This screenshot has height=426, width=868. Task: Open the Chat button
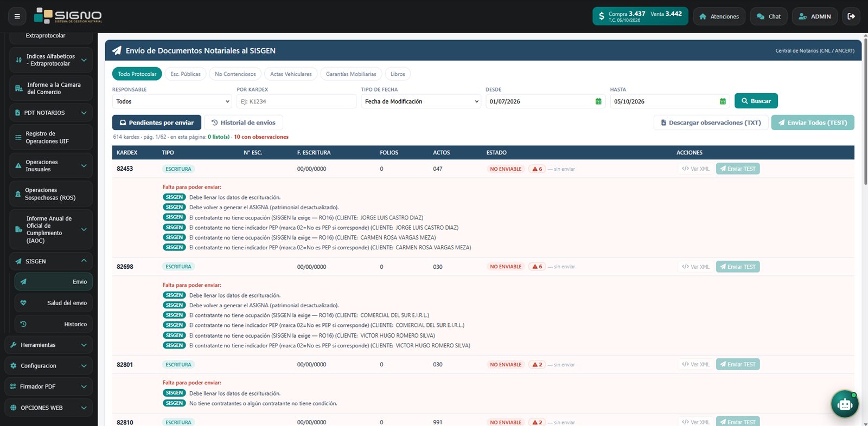[x=769, y=16]
